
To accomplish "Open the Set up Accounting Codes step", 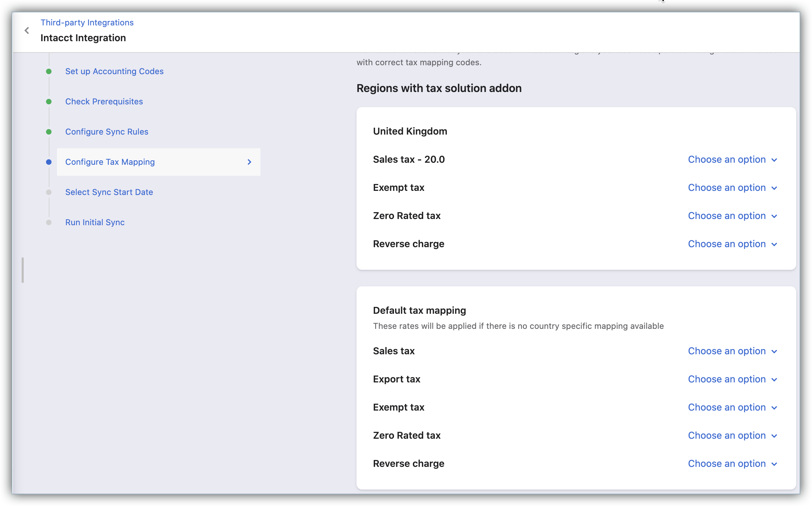I will (x=114, y=71).
